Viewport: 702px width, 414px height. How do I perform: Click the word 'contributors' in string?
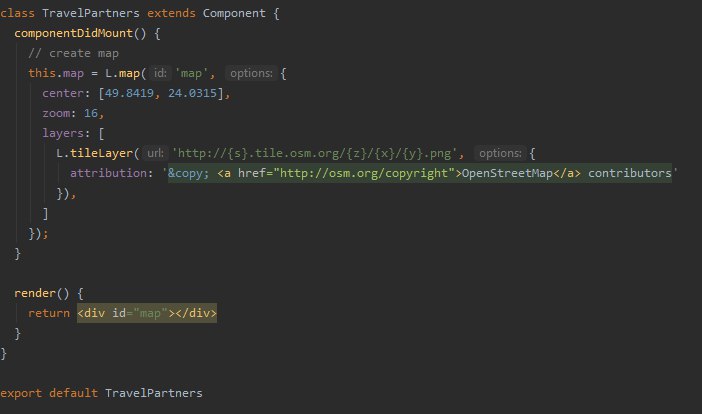(x=629, y=173)
